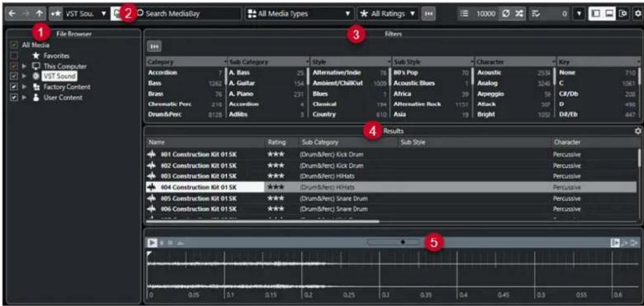This screenshot has height=306, width=644.
Task: Open Results panel settings gear
Action: [638, 131]
